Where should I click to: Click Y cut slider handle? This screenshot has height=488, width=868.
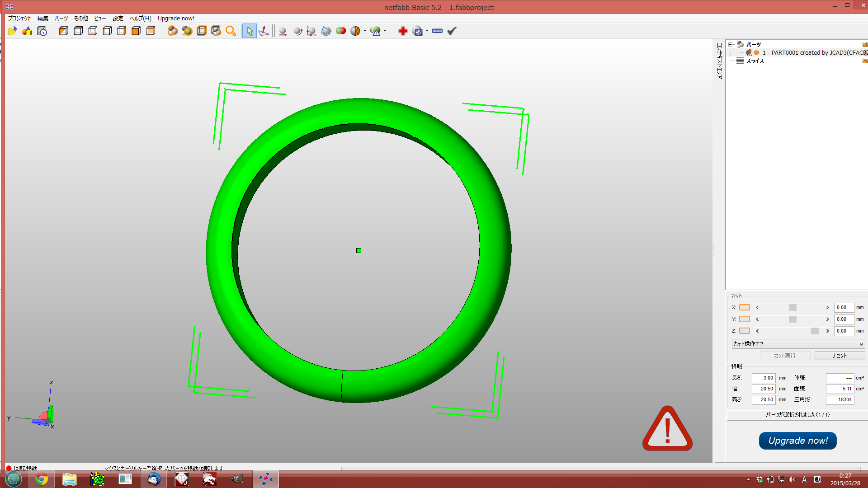793,319
